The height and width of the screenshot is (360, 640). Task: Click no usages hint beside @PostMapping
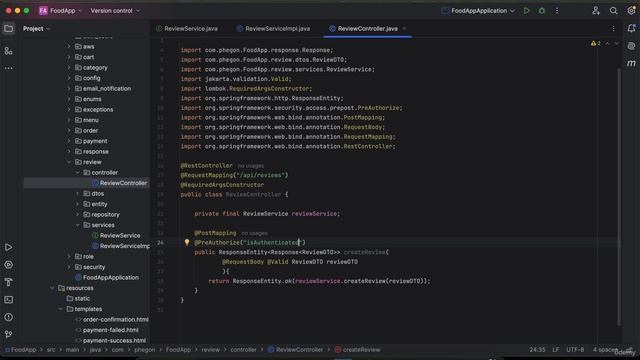coord(254,233)
